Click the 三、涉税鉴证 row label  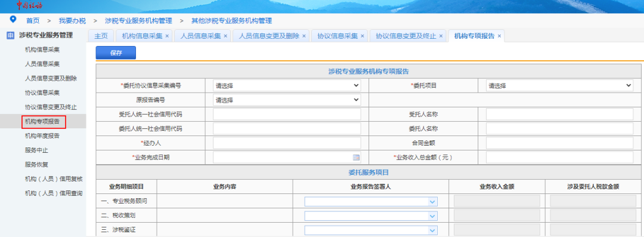pyautogui.click(x=118, y=230)
